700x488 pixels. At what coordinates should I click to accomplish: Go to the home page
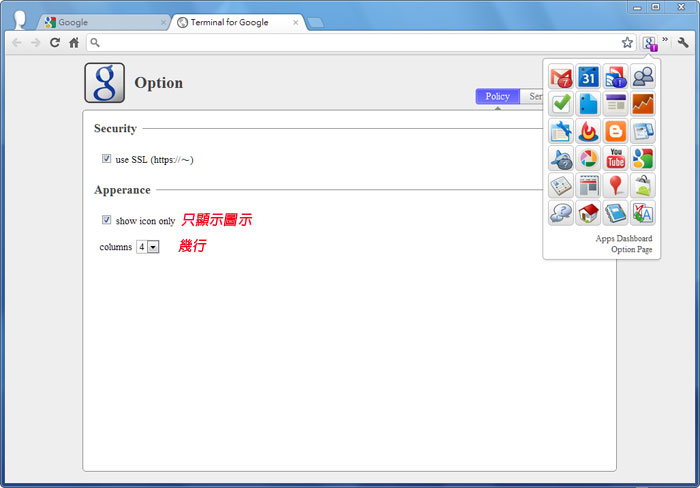(x=74, y=42)
